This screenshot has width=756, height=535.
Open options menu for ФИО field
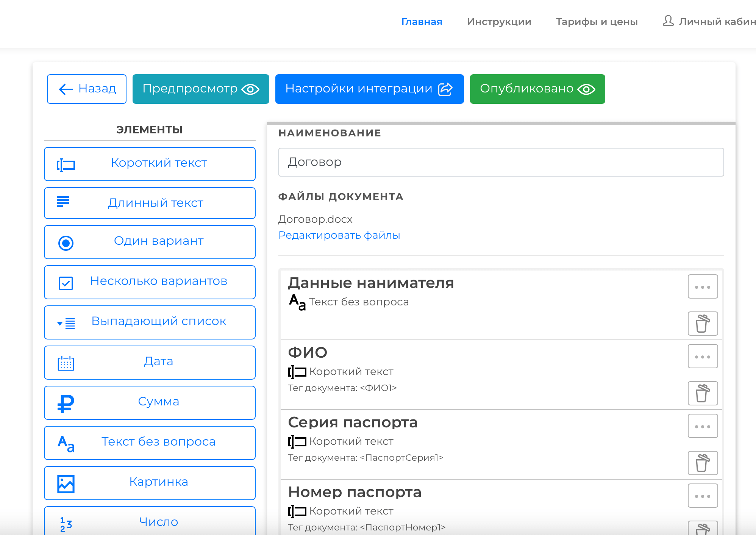(x=703, y=357)
